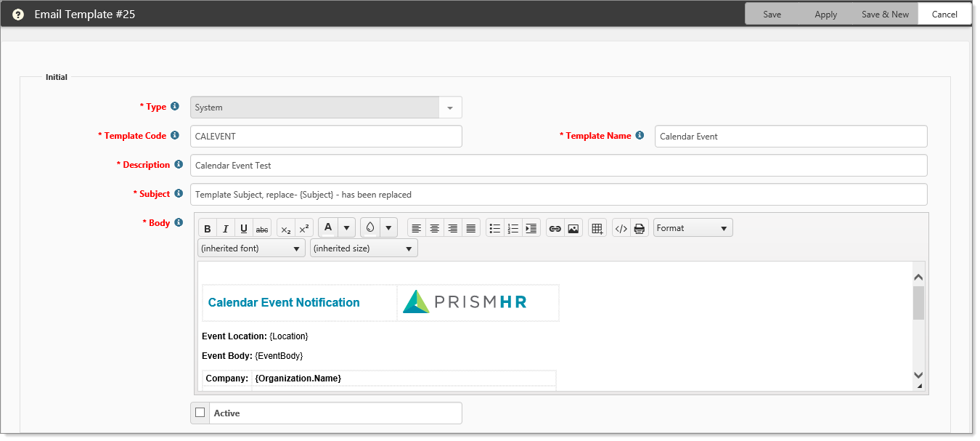This screenshot has width=980, height=441.
Task: Click the help question mark icon
Action: click(x=18, y=14)
